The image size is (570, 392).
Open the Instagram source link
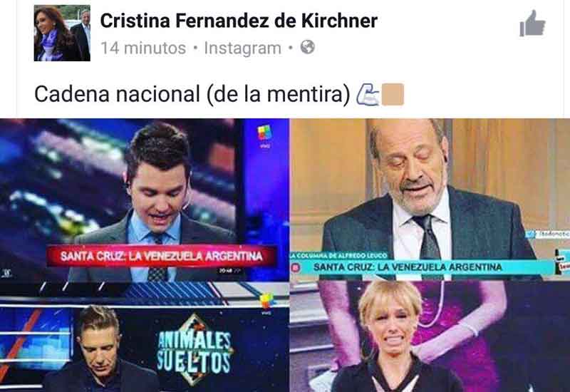[242, 48]
